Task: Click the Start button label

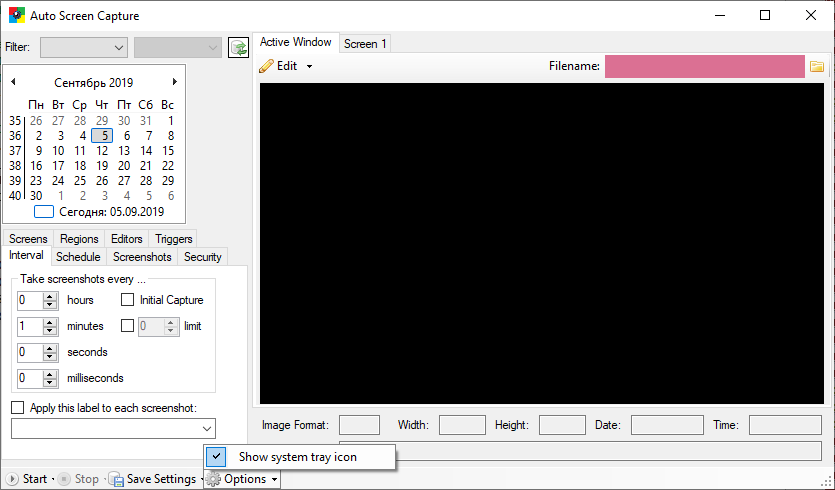Action: pyautogui.click(x=35, y=479)
